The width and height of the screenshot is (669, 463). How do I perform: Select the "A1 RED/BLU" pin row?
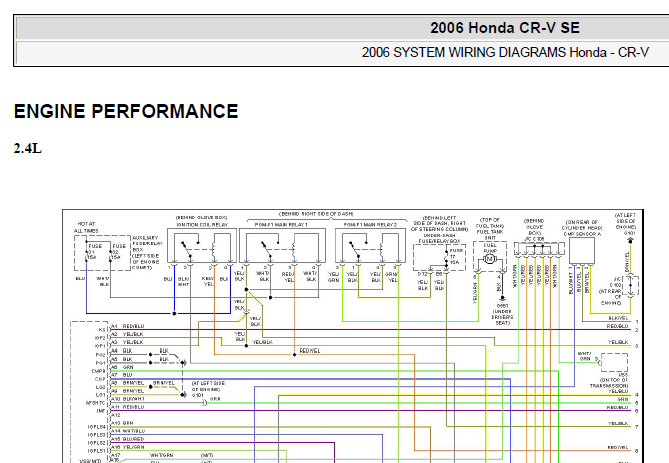click(128, 326)
